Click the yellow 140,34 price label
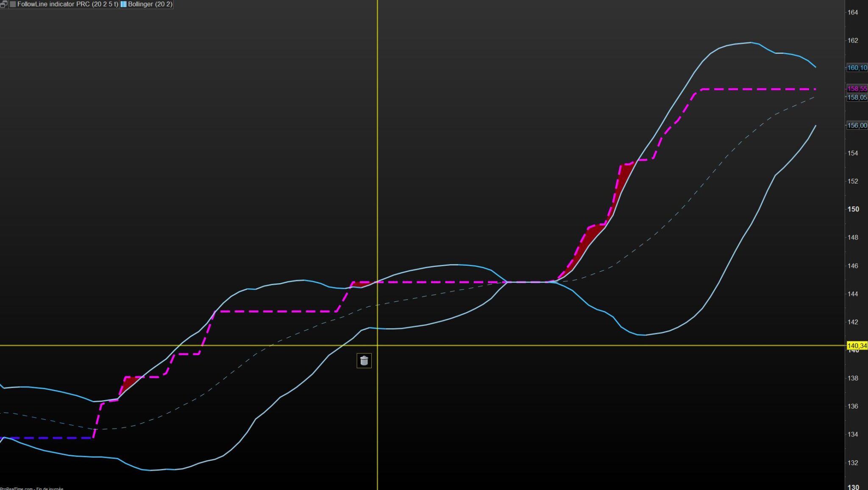Screen dimensions: 868x490 [x=857, y=346]
